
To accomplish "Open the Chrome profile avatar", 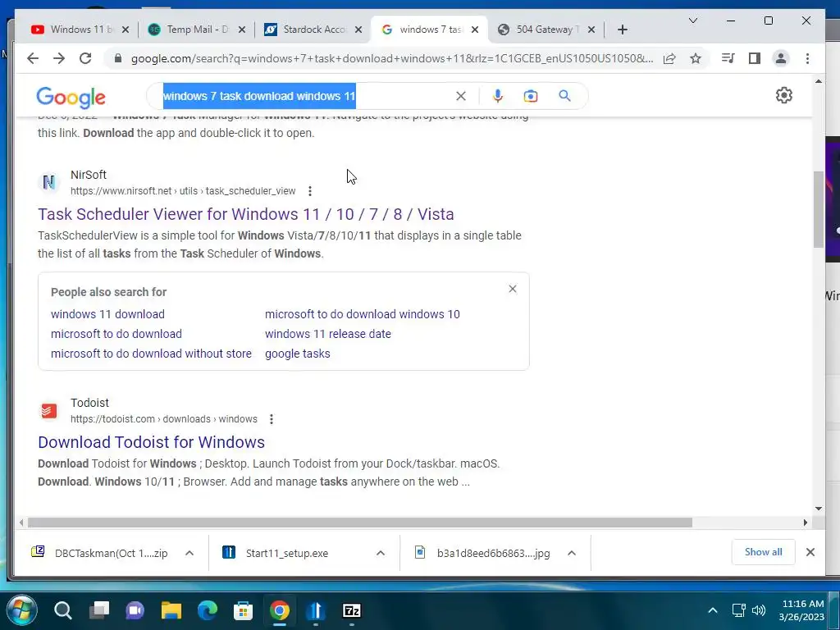I will tap(781, 58).
